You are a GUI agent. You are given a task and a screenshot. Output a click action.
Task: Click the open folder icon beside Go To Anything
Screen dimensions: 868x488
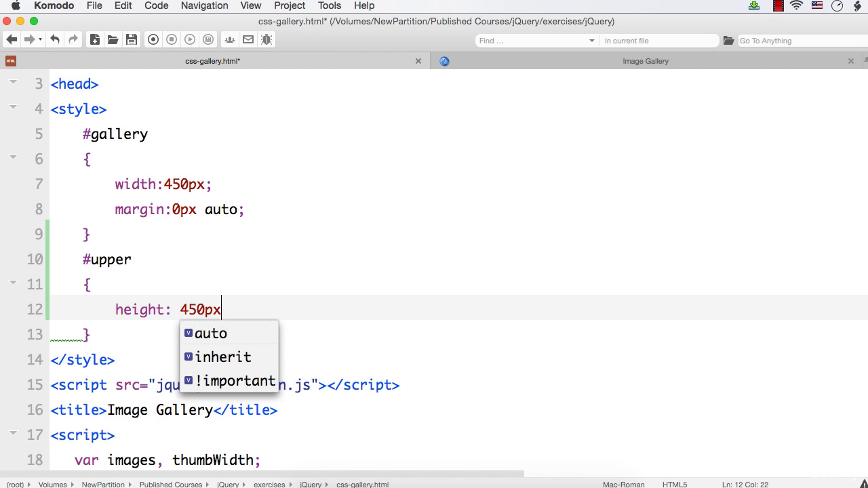click(x=729, y=41)
